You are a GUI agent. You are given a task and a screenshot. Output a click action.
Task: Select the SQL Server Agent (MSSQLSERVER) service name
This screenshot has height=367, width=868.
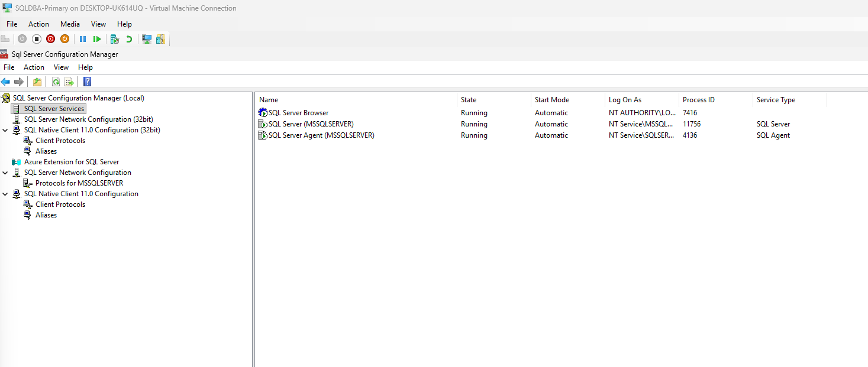tap(321, 135)
